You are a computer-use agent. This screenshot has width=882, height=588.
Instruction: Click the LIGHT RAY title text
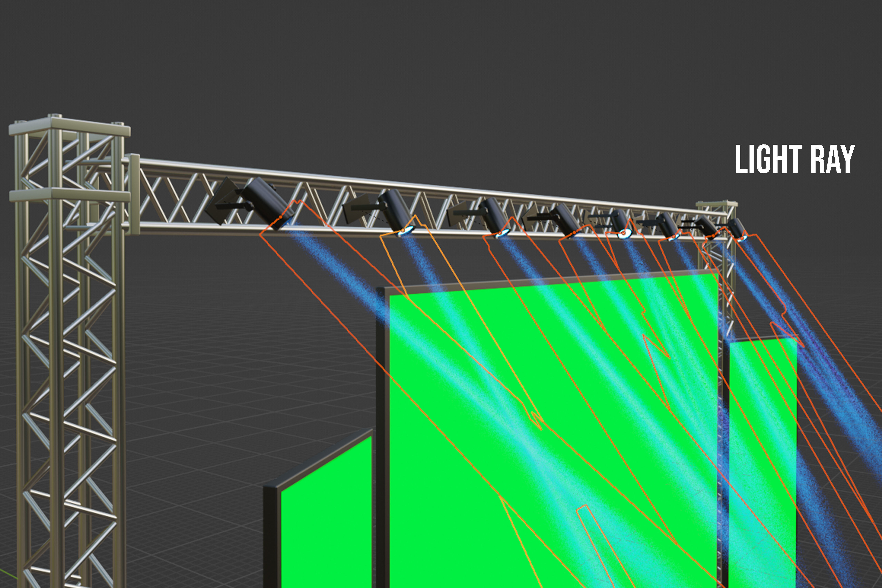tap(795, 159)
